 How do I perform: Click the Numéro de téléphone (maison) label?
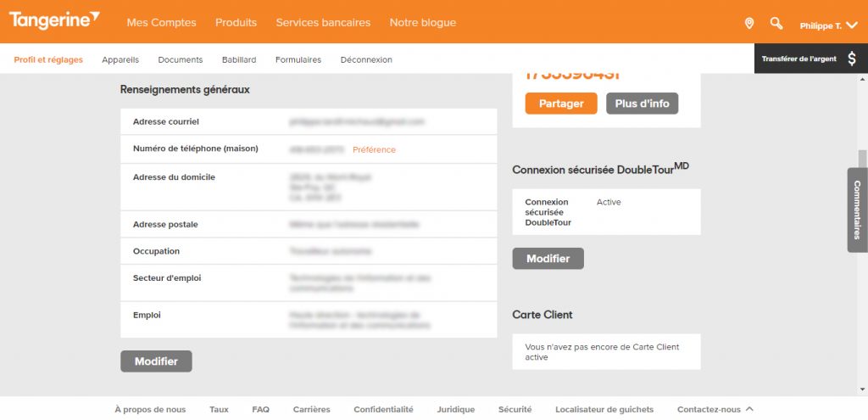pos(196,148)
